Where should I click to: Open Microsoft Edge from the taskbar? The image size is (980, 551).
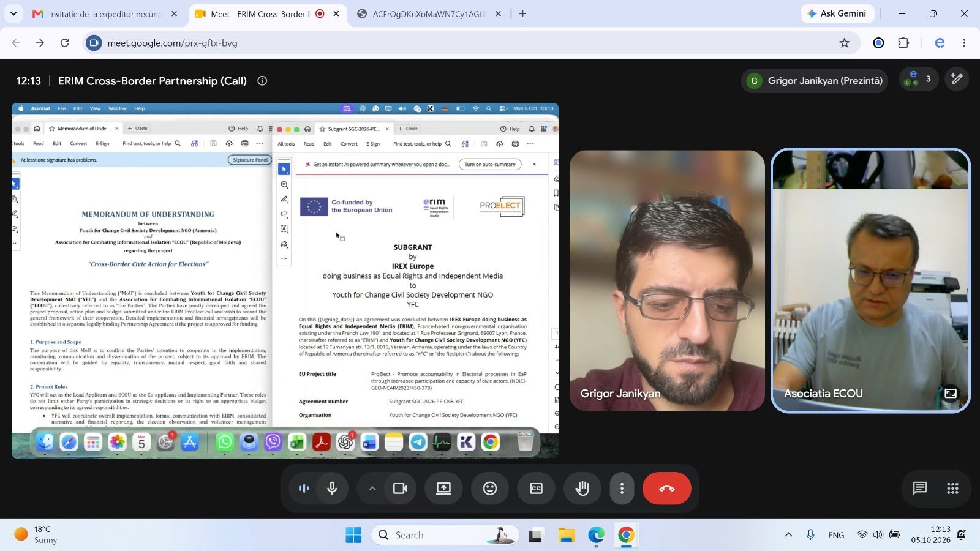pos(596,535)
